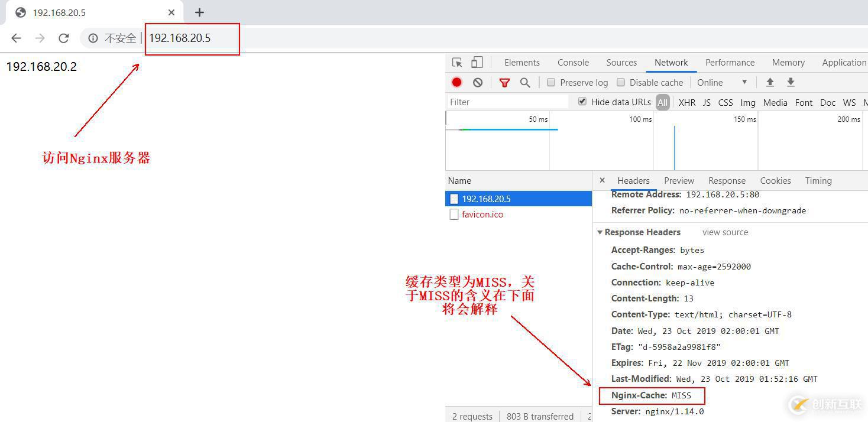The height and width of the screenshot is (422, 868).
Task: Select the inspect element cursor icon
Action: click(456, 62)
